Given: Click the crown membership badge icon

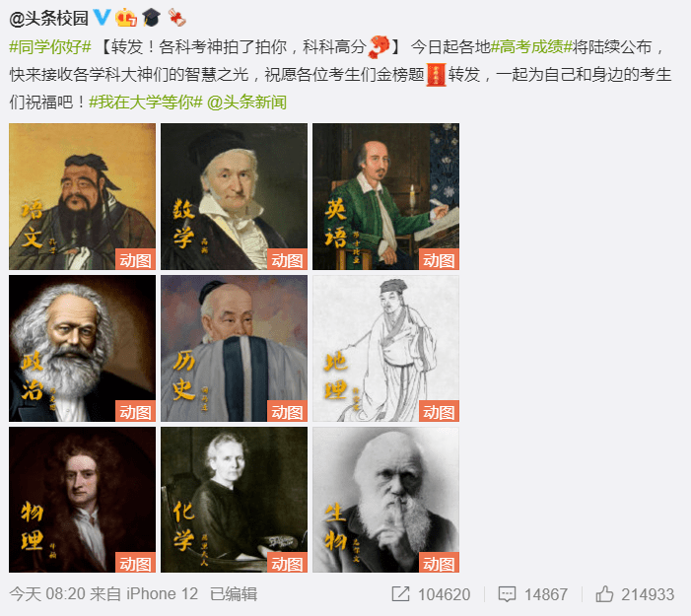Looking at the screenshot, I should point(126,18).
